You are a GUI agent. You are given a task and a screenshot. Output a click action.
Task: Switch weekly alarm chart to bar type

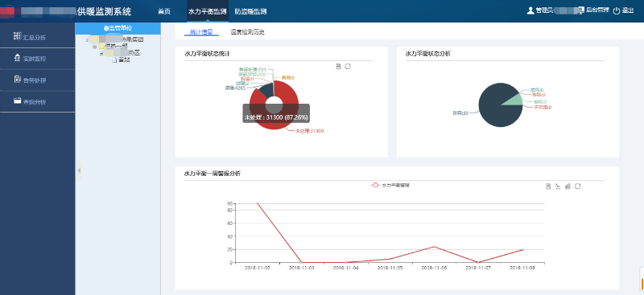tap(568, 186)
